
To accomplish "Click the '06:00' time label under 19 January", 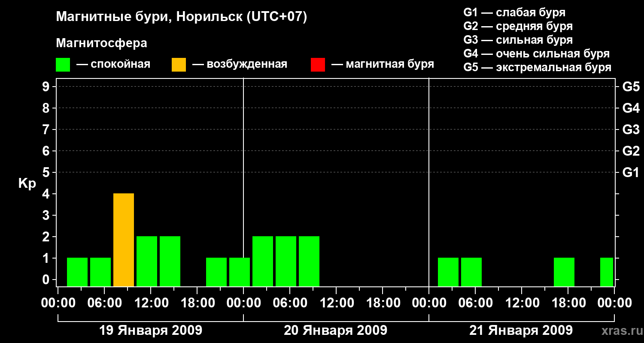I will click(x=104, y=303).
